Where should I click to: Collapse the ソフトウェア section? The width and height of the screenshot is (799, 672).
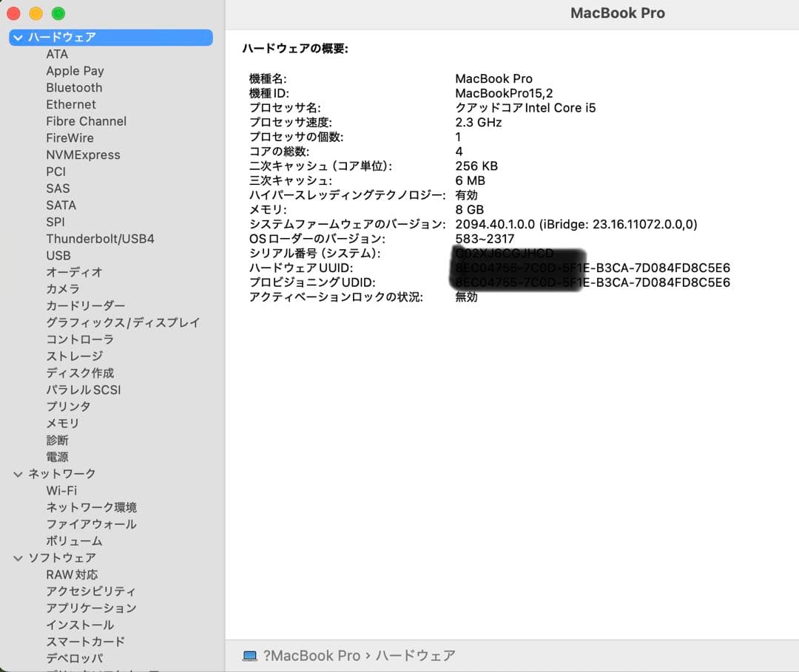click(x=18, y=557)
